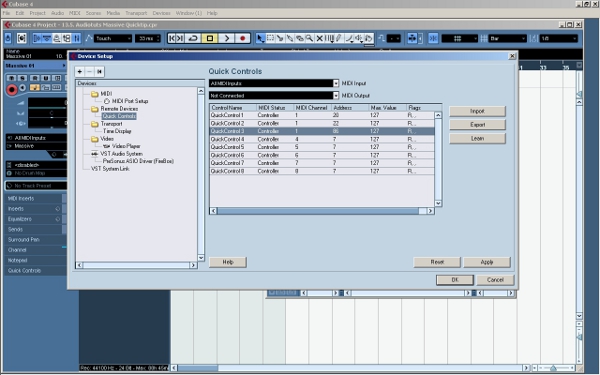600x375 pixels.
Task: Select the Draw pencil tool
Action: click(339, 38)
